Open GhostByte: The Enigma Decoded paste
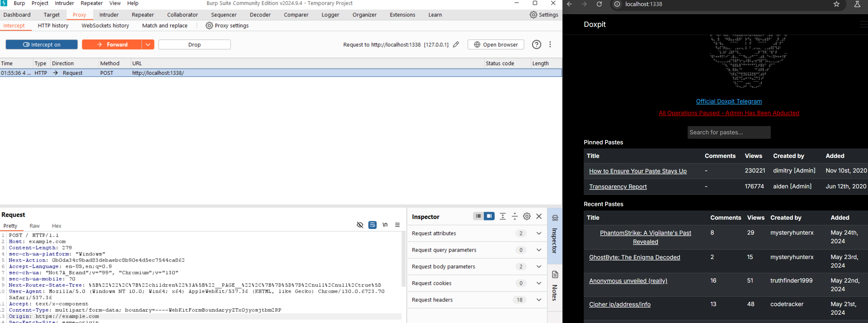This screenshot has height=323, width=868. coord(634,257)
